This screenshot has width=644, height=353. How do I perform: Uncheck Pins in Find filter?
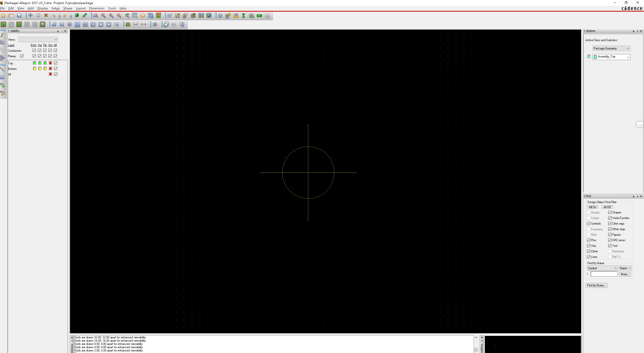pyautogui.click(x=589, y=240)
